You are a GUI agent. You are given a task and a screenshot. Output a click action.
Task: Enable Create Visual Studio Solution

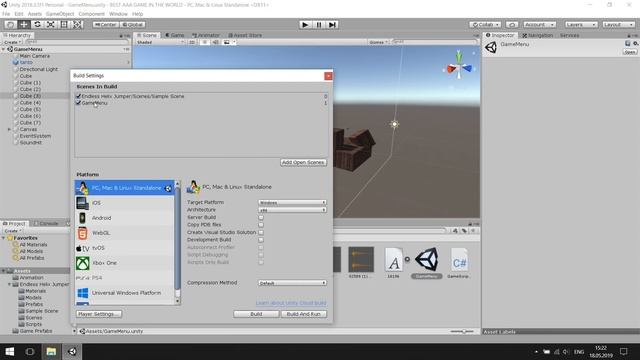261,232
